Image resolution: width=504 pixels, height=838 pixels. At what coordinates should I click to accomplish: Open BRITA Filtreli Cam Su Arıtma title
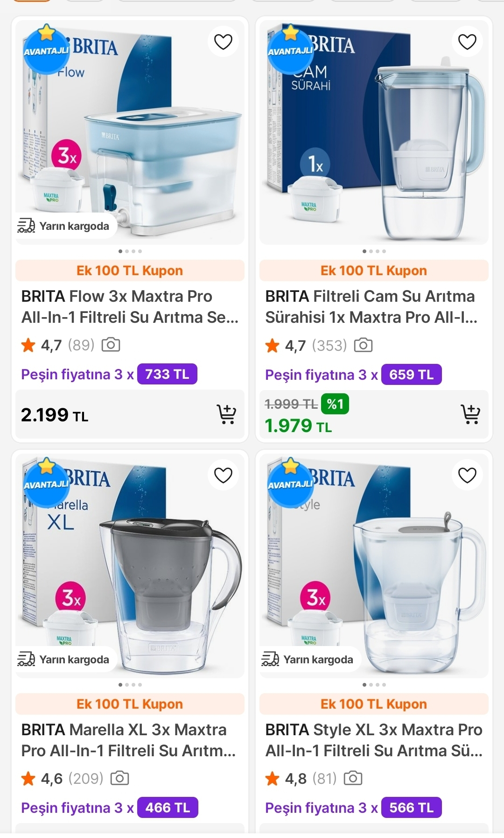click(371, 307)
